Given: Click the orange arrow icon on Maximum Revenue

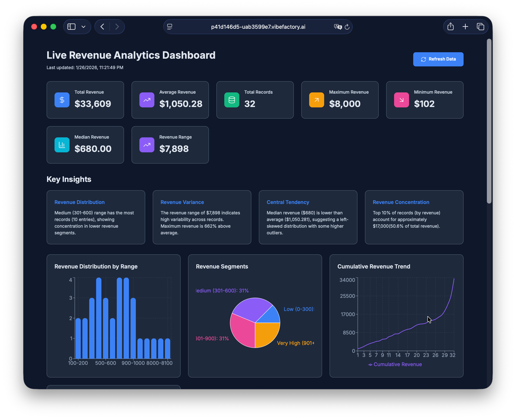Looking at the screenshot, I should click(x=316, y=100).
